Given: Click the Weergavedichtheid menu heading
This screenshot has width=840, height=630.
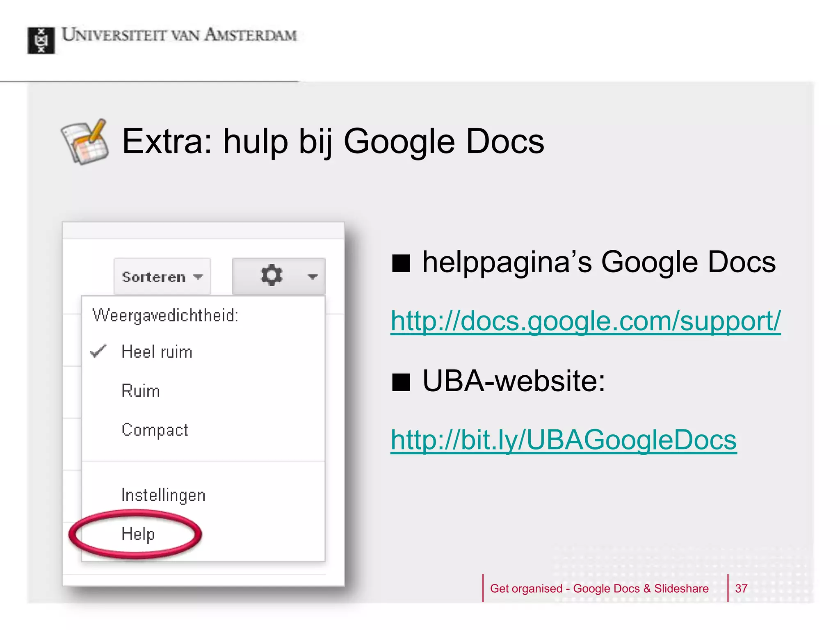Looking at the screenshot, I should 165,315.
